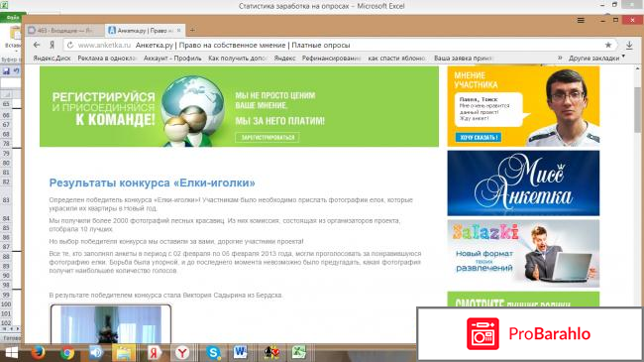Click the page vertical scrollbar thumb
Screen dimensions: 644x362
(x=637, y=109)
